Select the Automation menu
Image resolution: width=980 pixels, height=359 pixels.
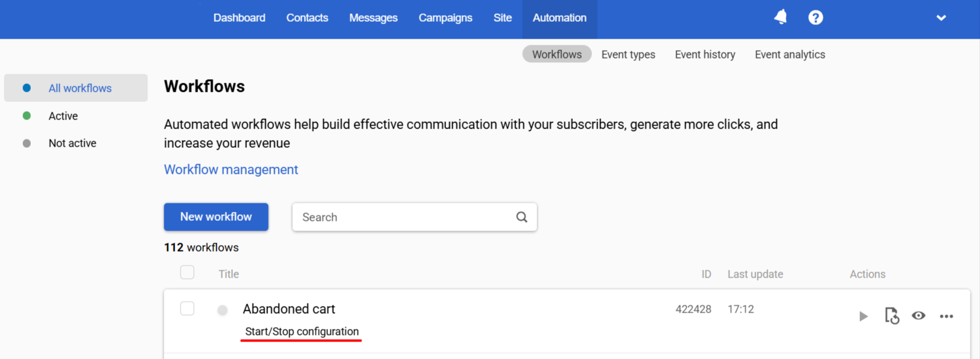tap(559, 18)
